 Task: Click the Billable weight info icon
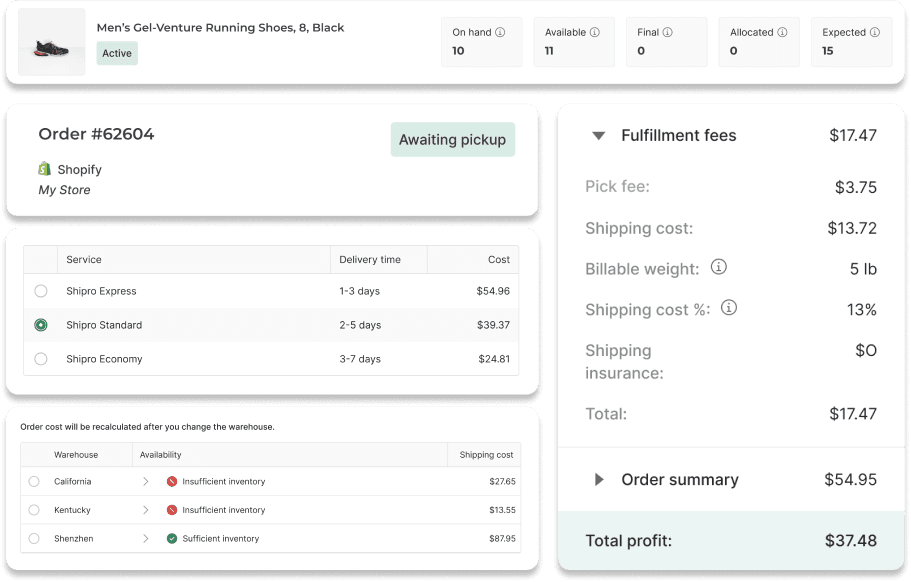point(718,268)
